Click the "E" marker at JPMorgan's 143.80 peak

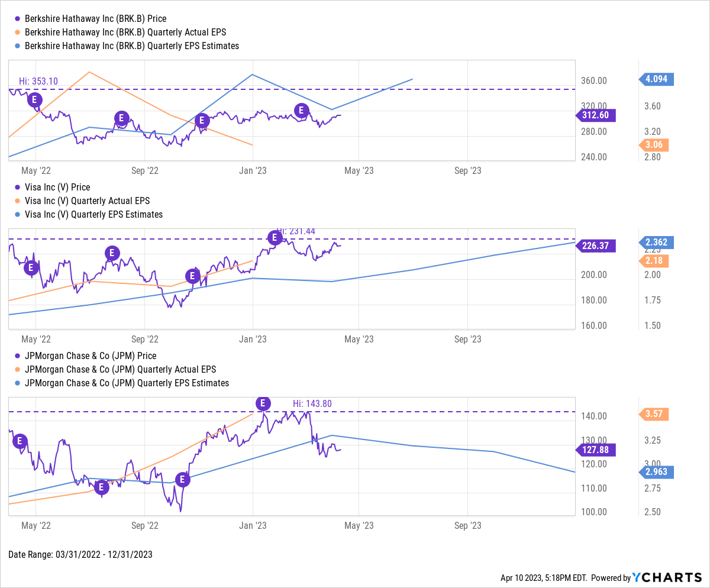263,404
